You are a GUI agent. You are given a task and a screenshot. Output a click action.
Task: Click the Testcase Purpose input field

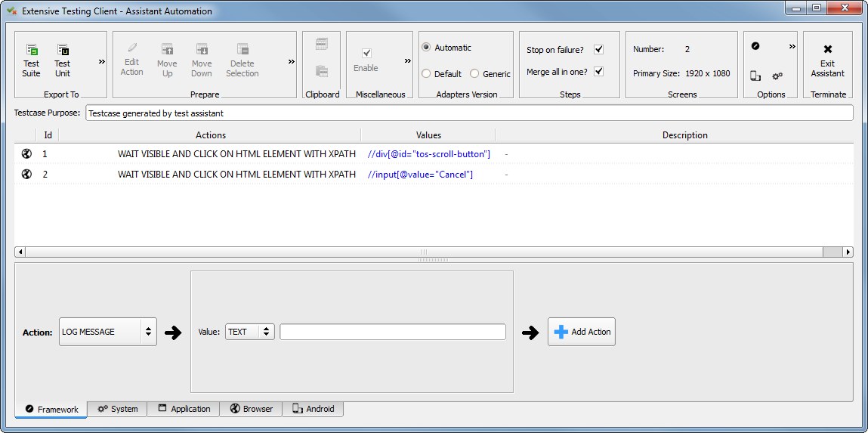tap(469, 113)
